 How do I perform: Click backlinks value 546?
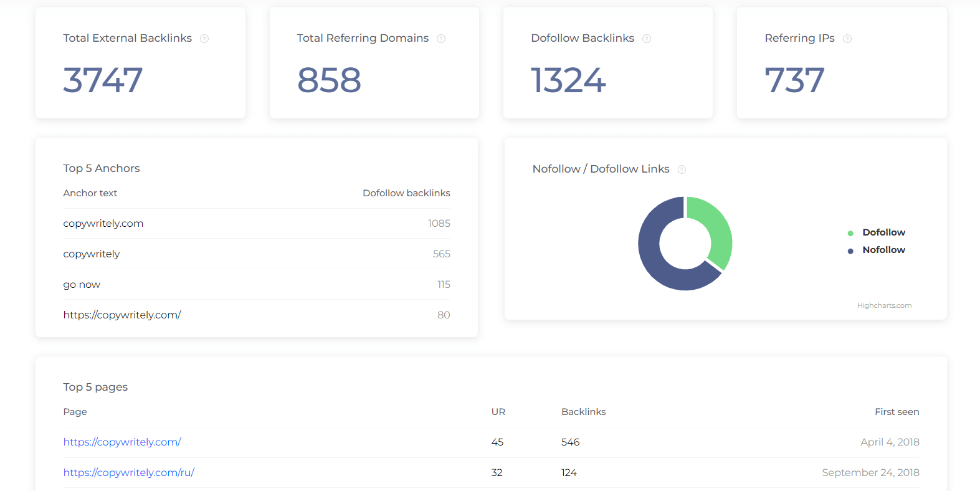[571, 442]
